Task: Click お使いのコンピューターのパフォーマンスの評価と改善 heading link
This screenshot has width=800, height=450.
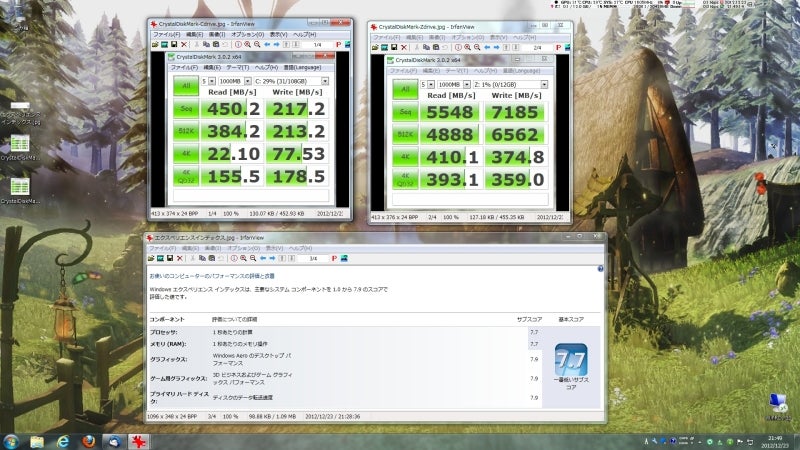Action: point(212,276)
